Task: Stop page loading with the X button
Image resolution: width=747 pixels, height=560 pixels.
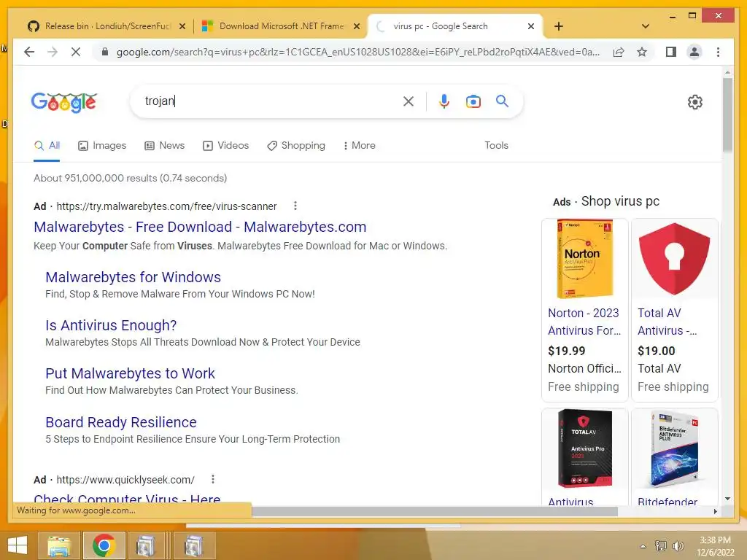Action: click(x=75, y=52)
